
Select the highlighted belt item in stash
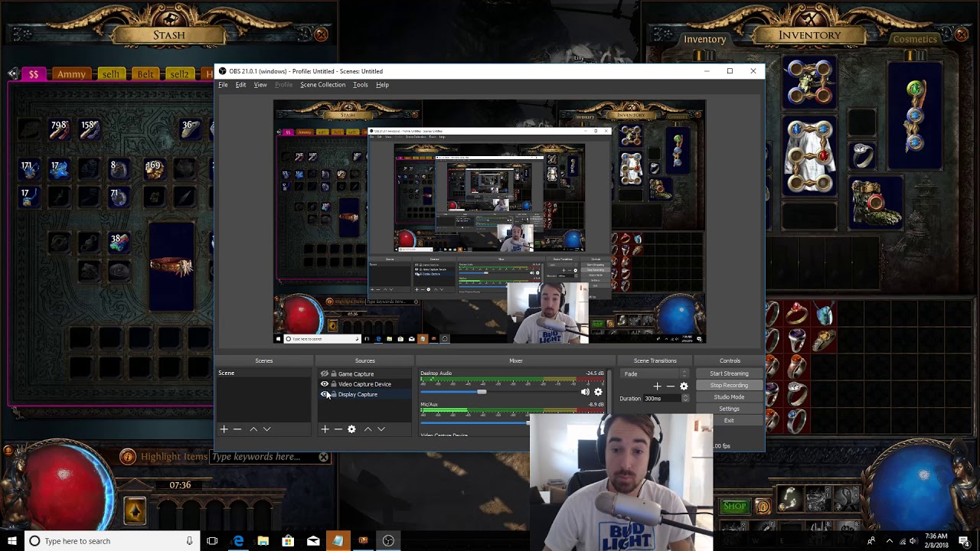171,266
